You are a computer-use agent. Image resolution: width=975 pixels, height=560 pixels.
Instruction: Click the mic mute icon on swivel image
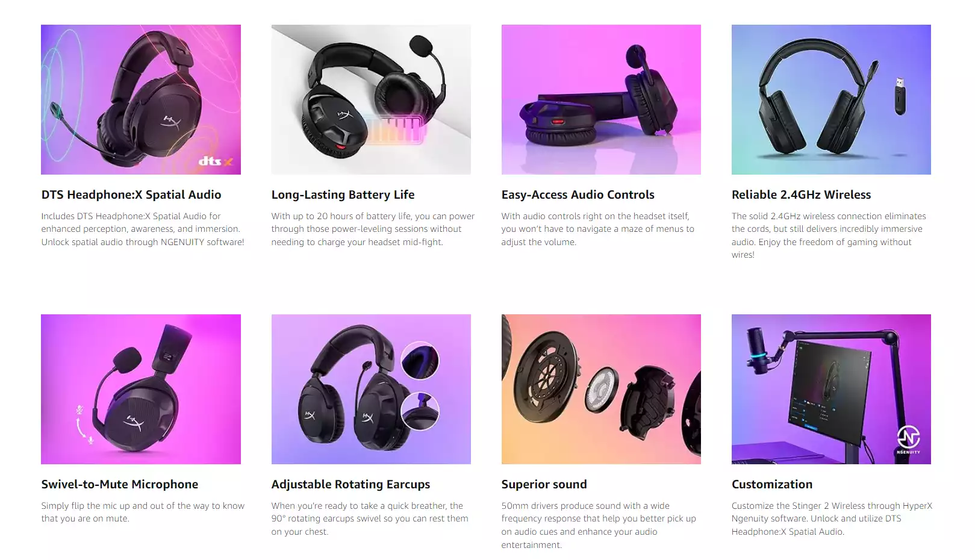click(x=79, y=409)
